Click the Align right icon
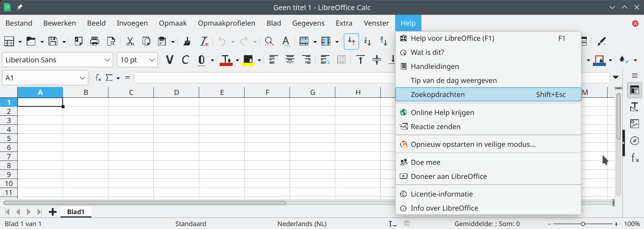The width and height of the screenshot is (644, 229). click(x=307, y=60)
